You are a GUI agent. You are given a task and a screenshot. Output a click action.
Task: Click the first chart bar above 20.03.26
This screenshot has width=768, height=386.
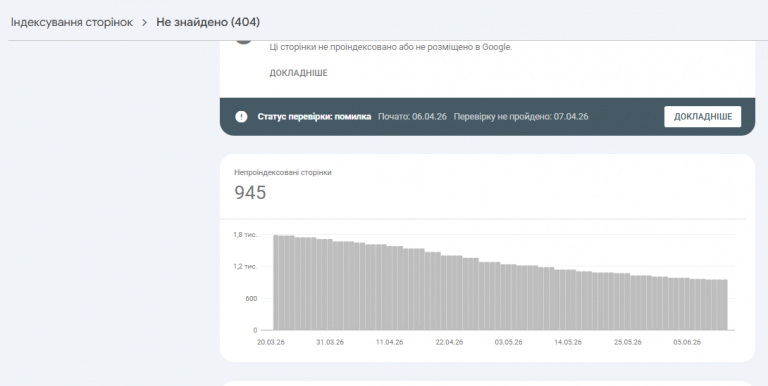point(276,283)
